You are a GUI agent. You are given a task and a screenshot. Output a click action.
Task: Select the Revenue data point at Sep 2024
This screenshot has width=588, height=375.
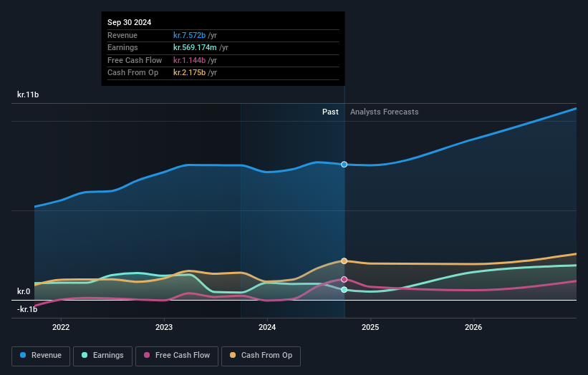click(x=344, y=165)
